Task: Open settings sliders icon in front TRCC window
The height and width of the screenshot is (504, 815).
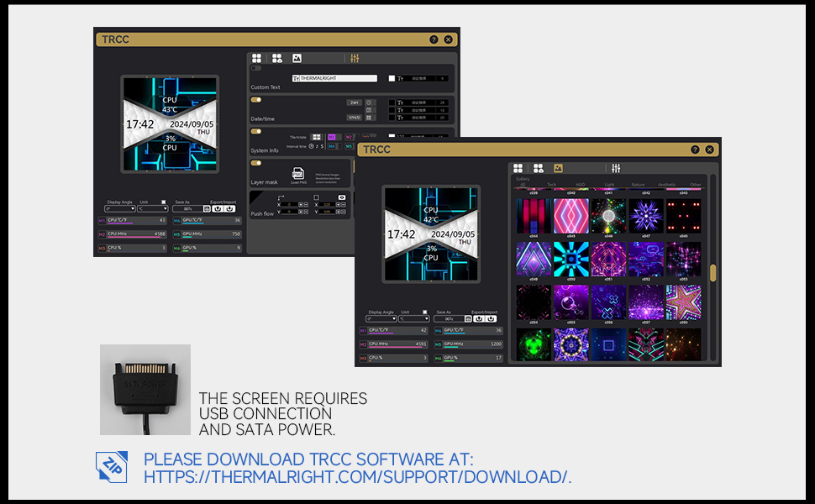Action: (x=616, y=168)
